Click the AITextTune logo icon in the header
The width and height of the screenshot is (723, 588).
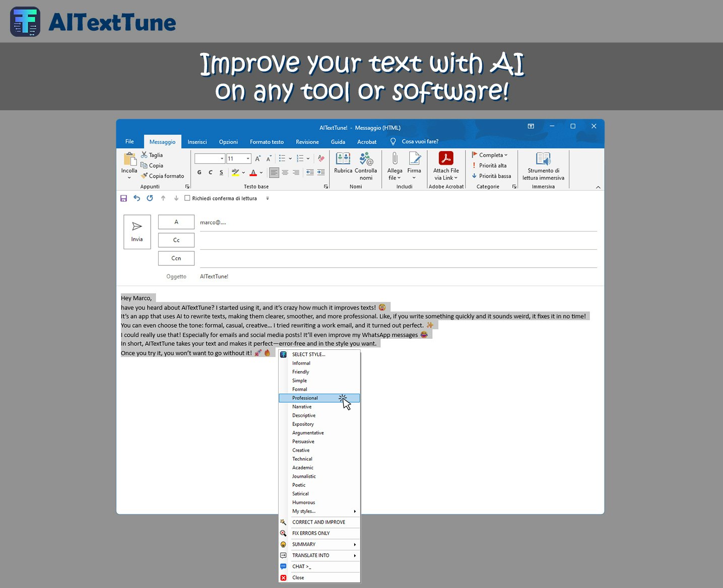click(25, 22)
